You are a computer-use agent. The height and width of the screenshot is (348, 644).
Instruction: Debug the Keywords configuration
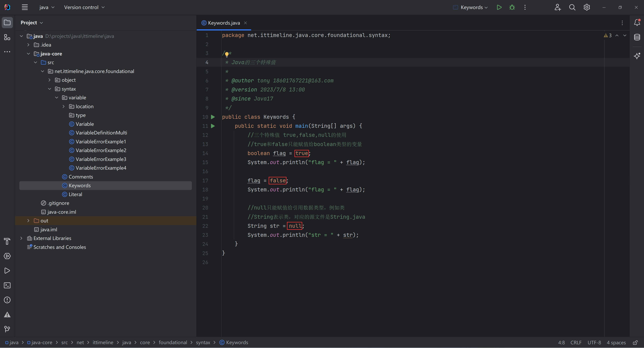pos(512,7)
